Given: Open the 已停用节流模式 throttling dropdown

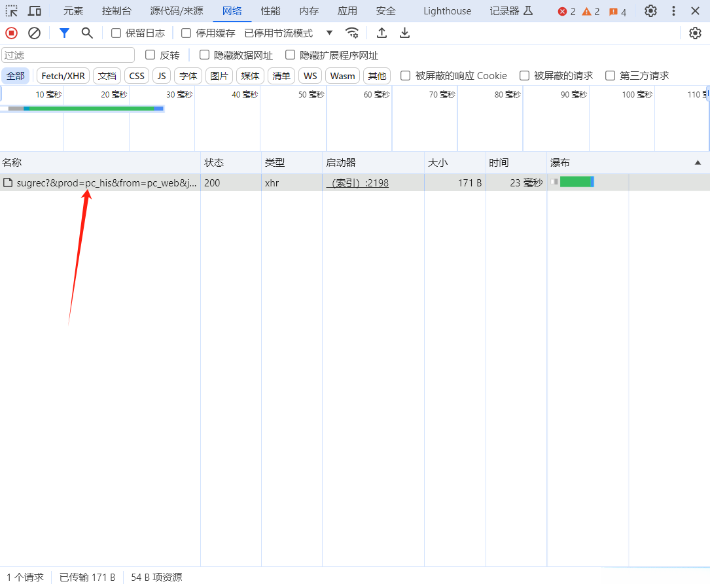Looking at the screenshot, I should tap(289, 33).
